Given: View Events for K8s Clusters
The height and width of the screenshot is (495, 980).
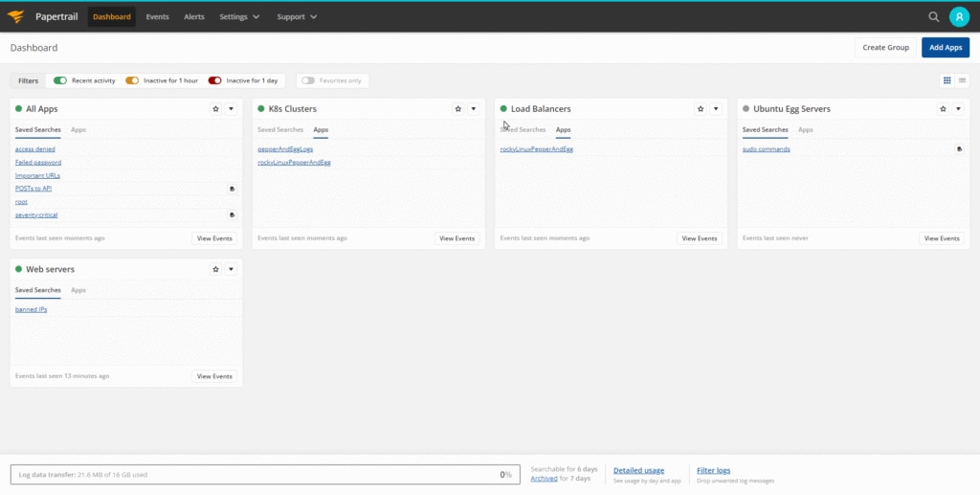Looking at the screenshot, I should point(457,238).
